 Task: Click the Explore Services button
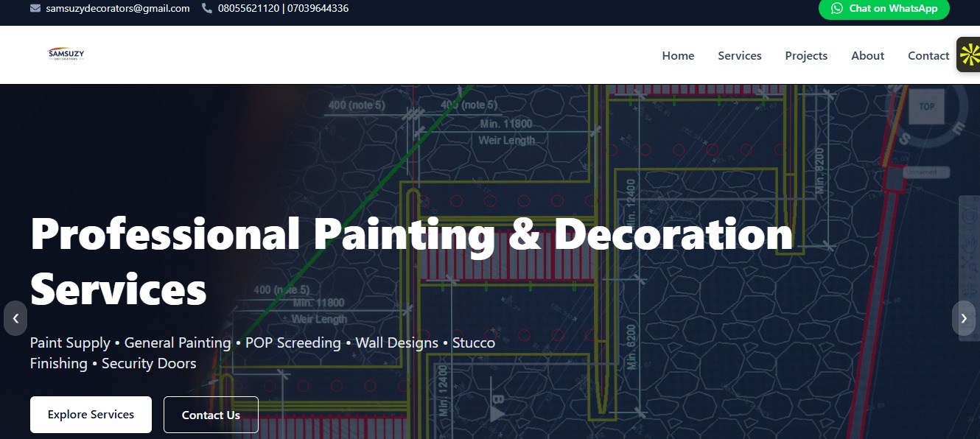[x=91, y=415]
